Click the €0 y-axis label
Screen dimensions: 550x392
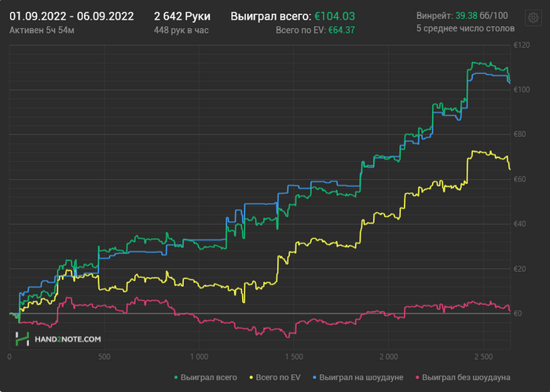pyautogui.click(x=517, y=313)
